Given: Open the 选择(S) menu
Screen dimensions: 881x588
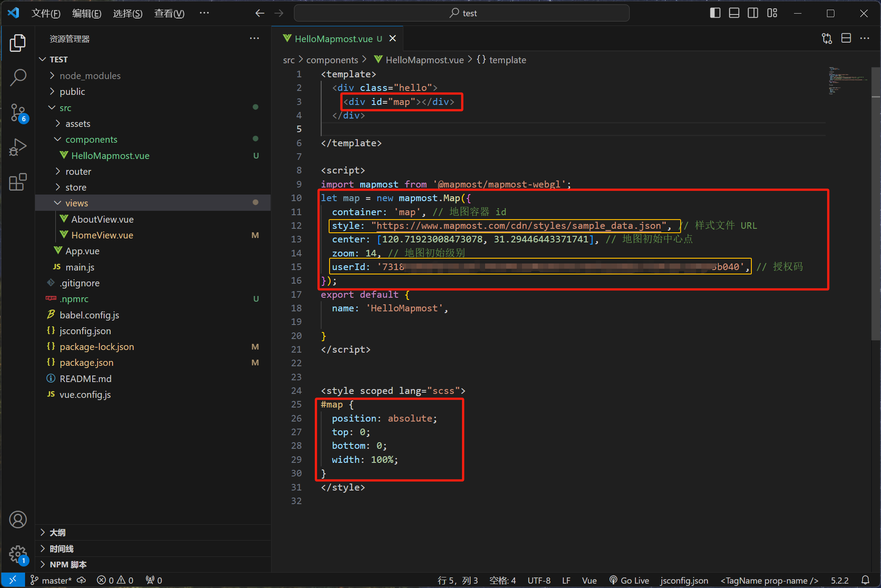Looking at the screenshot, I should tap(127, 13).
